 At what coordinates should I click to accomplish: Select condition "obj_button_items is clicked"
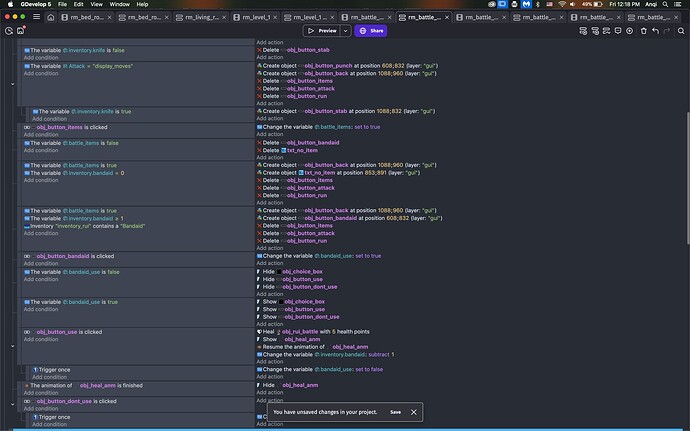[x=66, y=127]
